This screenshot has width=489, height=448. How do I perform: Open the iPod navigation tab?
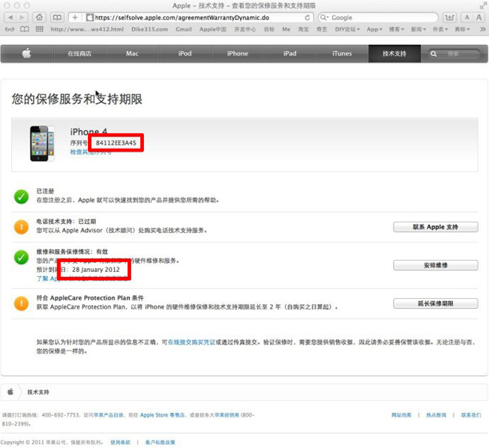coord(185,54)
